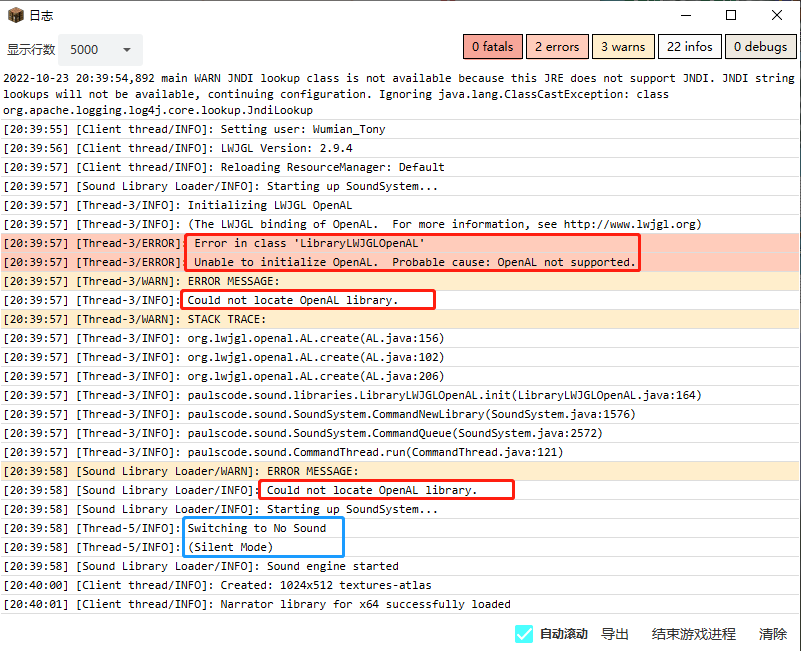Select the lwjgl.org binding info line

400,224
